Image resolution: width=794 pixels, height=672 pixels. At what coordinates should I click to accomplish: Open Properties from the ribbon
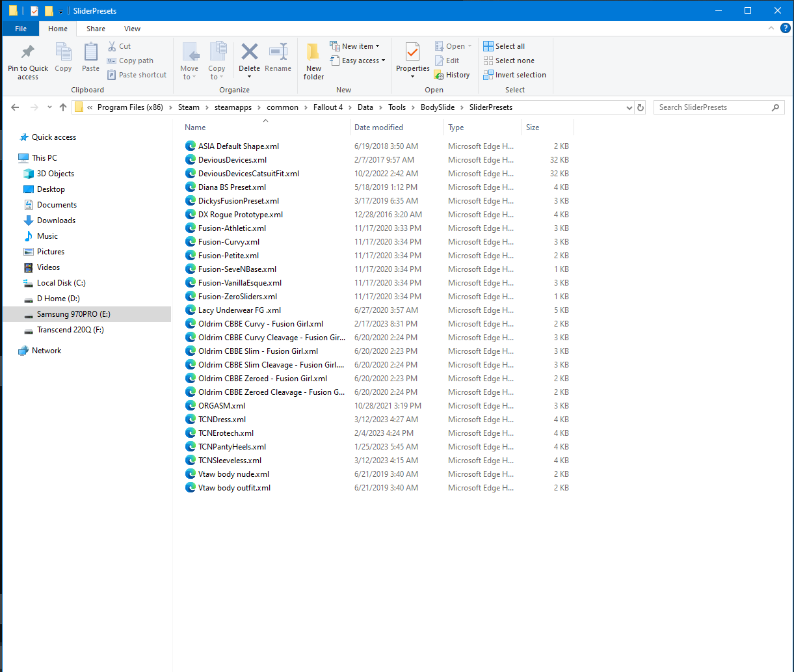pyautogui.click(x=412, y=53)
